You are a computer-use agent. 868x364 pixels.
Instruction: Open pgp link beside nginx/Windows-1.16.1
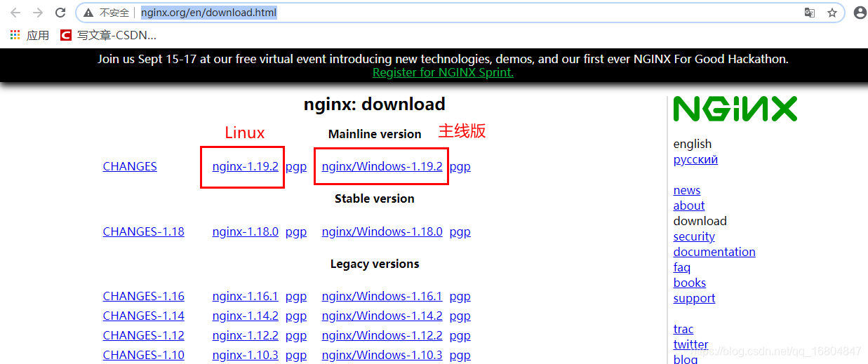coord(460,297)
